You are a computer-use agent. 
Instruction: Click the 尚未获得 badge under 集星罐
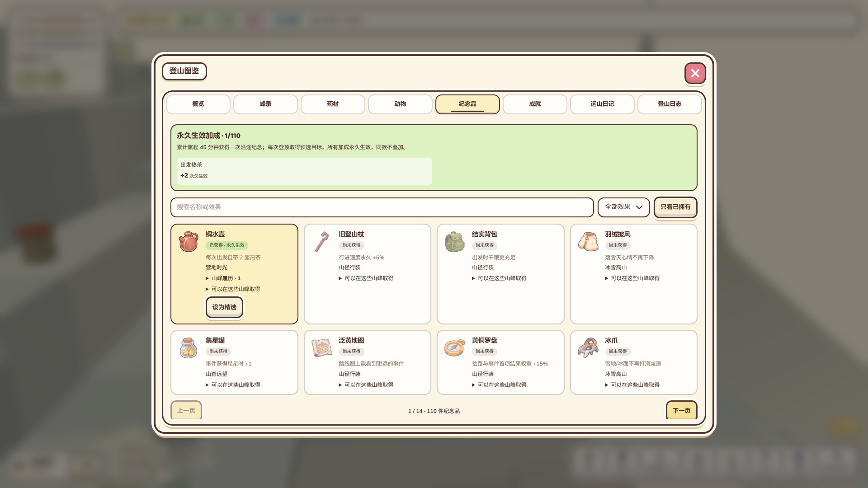click(218, 352)
